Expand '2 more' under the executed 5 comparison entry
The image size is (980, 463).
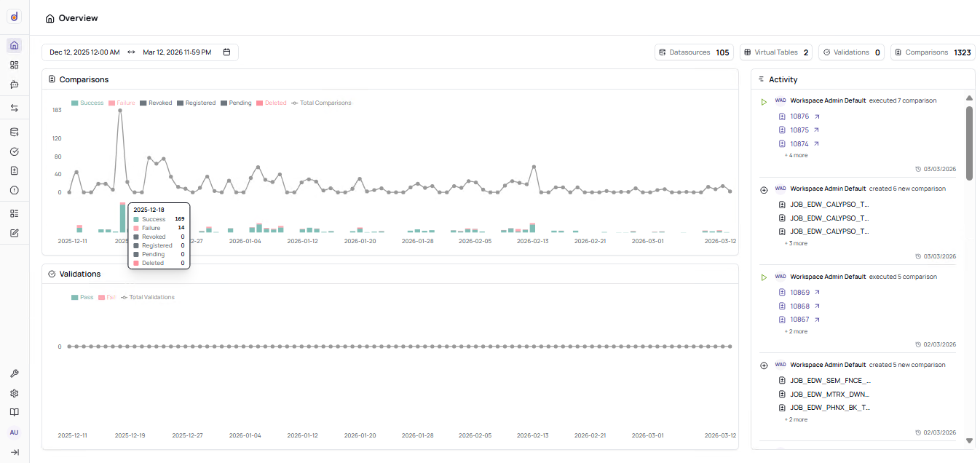coord(795,331)
